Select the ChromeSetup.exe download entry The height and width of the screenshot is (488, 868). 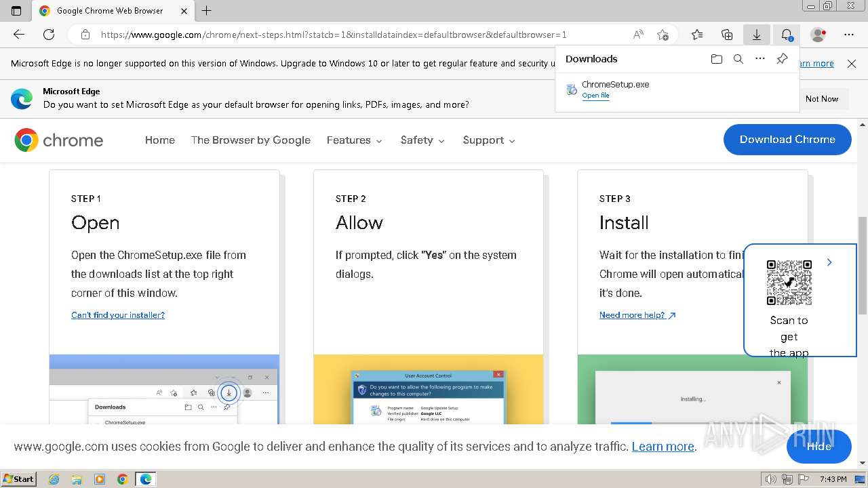click(x=677, y=89)
